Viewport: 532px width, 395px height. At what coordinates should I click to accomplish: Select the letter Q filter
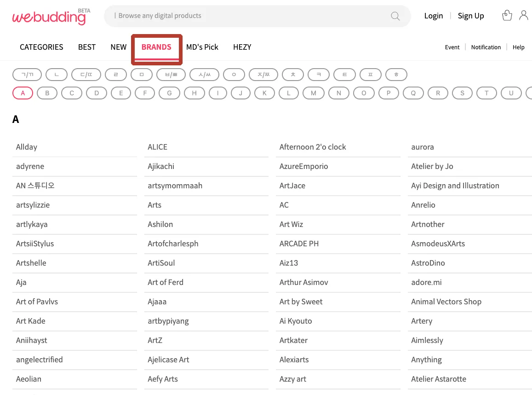[x=413, y=93]
